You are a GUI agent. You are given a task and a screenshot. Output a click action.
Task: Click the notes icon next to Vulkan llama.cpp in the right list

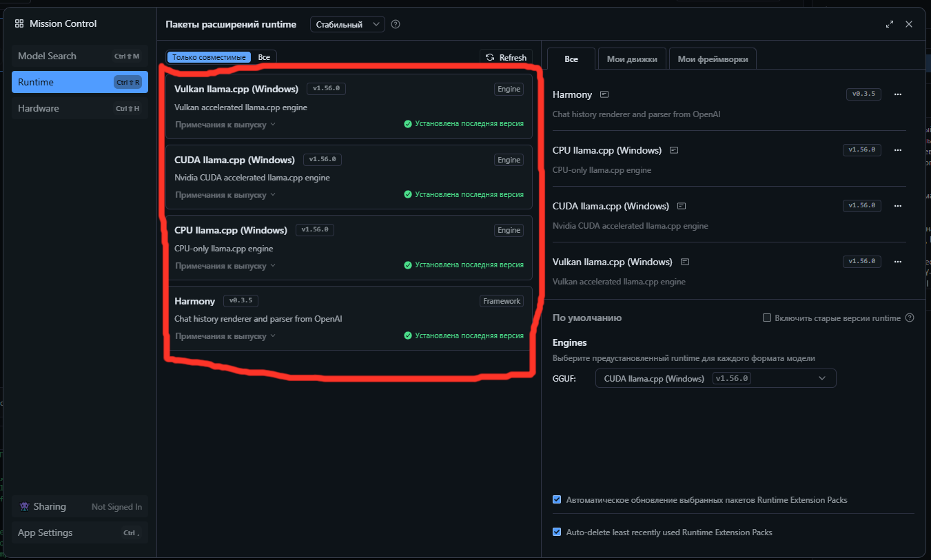tap(685, 262)
